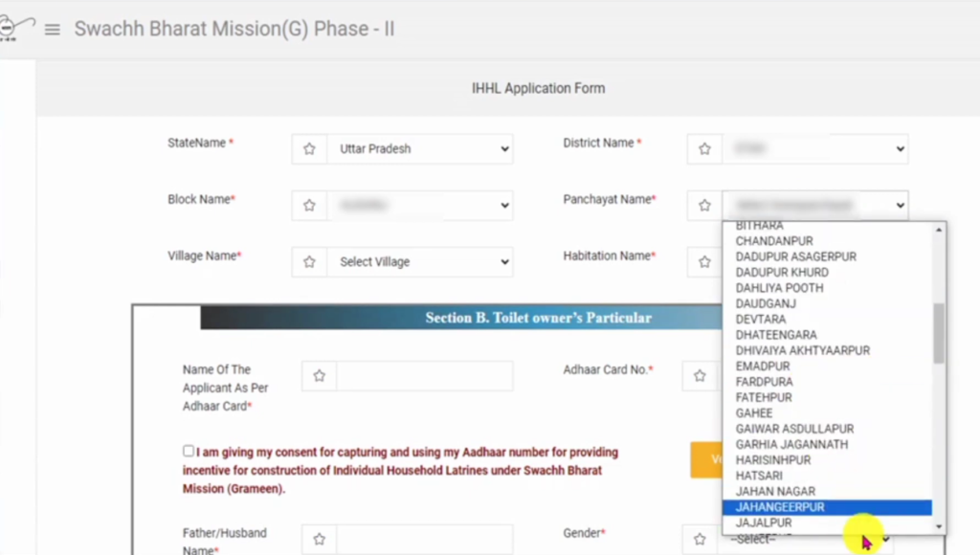This screenshot has height=555, width=980.
Task: Focus the applicant name input field
Action: [x=425, y=376]
